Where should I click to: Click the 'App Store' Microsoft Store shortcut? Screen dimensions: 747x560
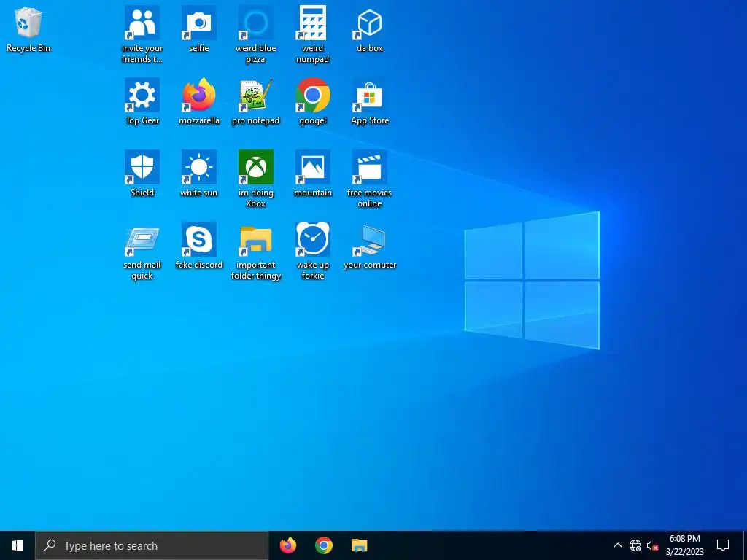[370, 101]
